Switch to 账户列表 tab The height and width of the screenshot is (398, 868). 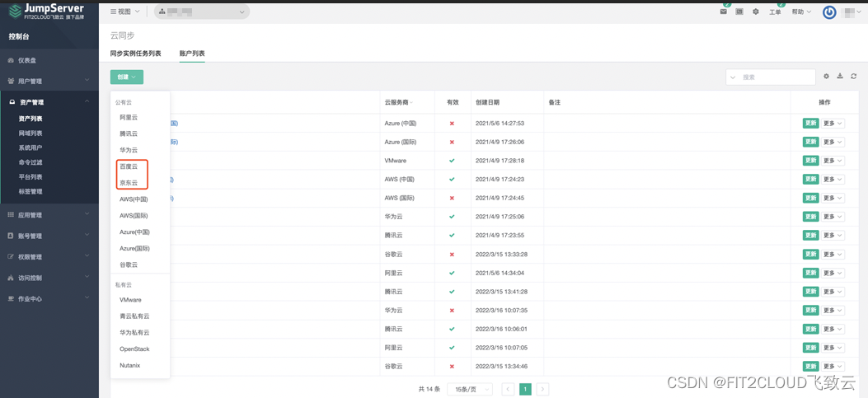pyautogui.click(x=192, y=53)
